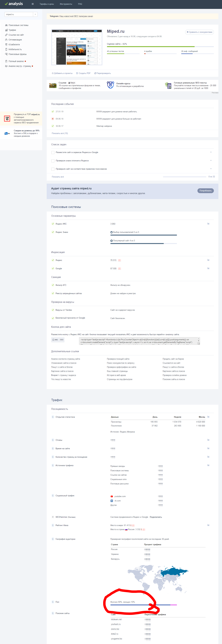This screenshot has width=222, height=644.
Task: Click Перепроверить to recheck the site
Action: pos(103,73)
